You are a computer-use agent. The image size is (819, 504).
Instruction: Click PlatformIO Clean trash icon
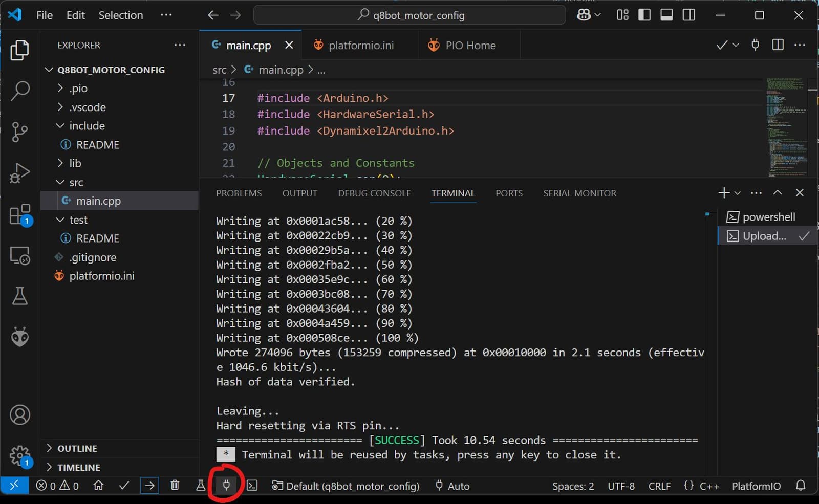coord(175,485)
